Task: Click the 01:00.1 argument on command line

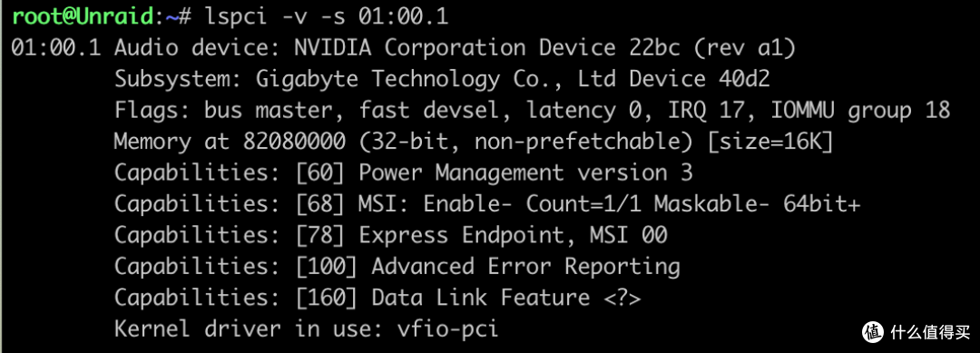Action: click(403, 17)
